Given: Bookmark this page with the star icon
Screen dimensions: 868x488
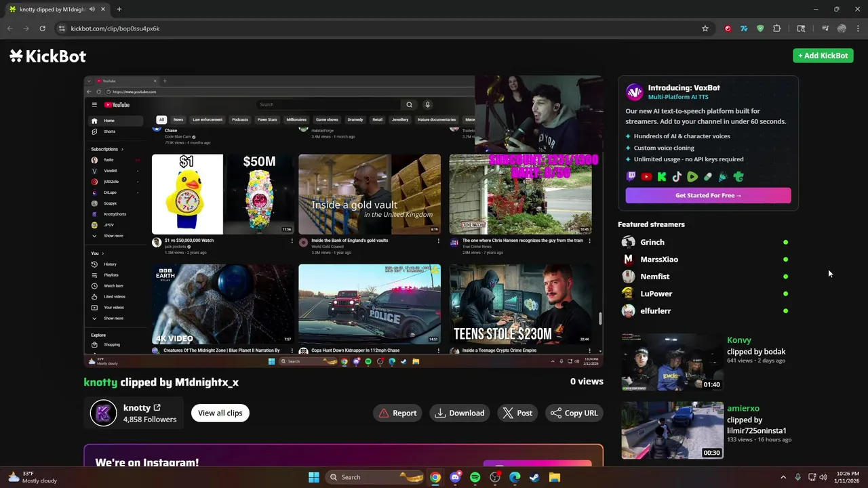Looking at the screenshot, I should point(705,28).
